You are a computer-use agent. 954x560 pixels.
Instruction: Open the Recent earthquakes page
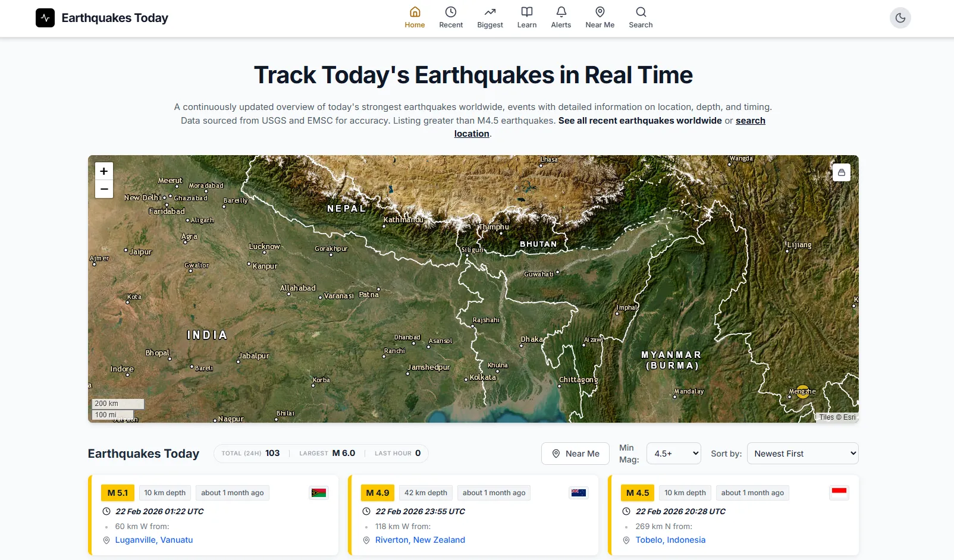click(451, 17)
